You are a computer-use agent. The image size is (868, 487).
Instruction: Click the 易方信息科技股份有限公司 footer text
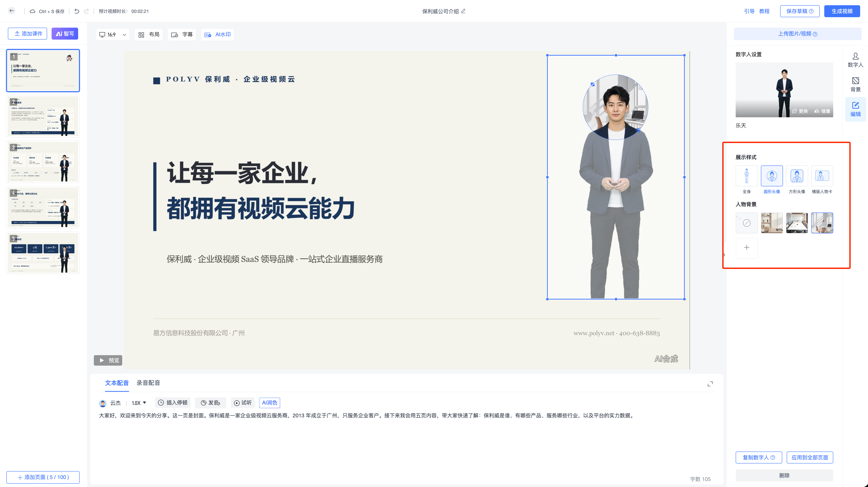[x=199, y=333]
